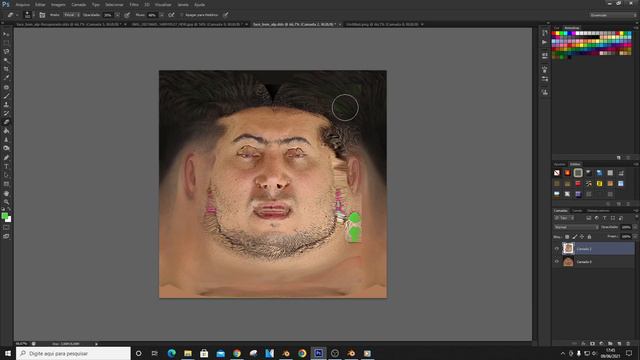Image resolution: width=640 pixels, height=360 pixels.
Task: Open the Modo dropdown showing Pincel
Action: tap(71, 15)
